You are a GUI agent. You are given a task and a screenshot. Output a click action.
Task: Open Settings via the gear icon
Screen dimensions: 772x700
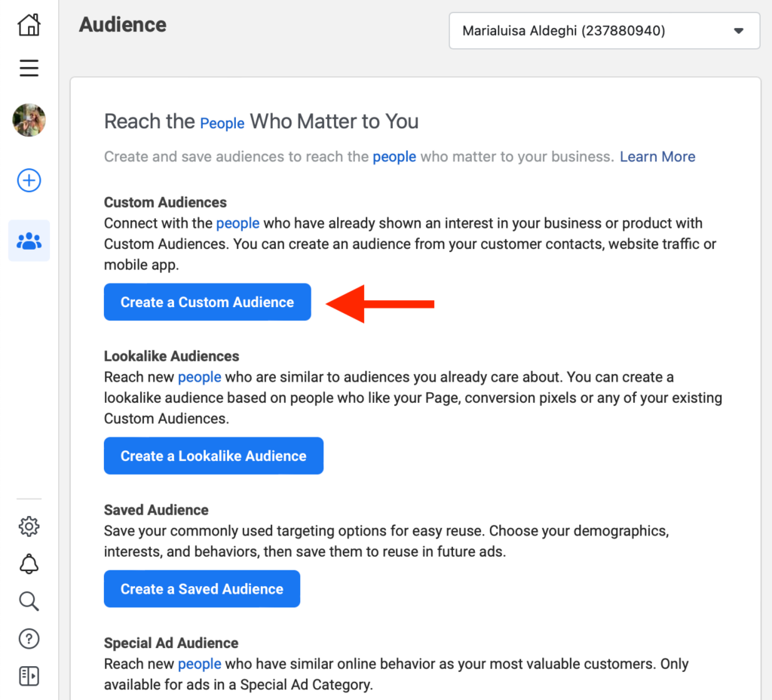[x=29, y=526]
